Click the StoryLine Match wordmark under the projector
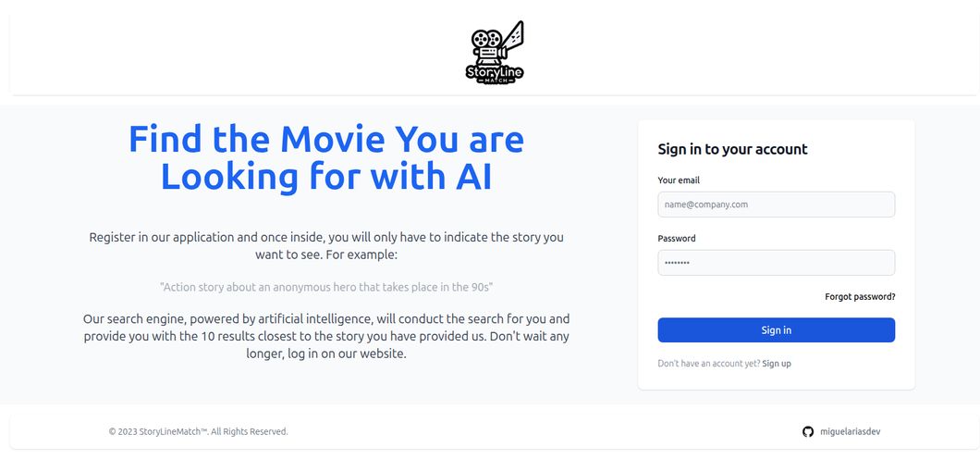The image size is (980, 459). 495,72
